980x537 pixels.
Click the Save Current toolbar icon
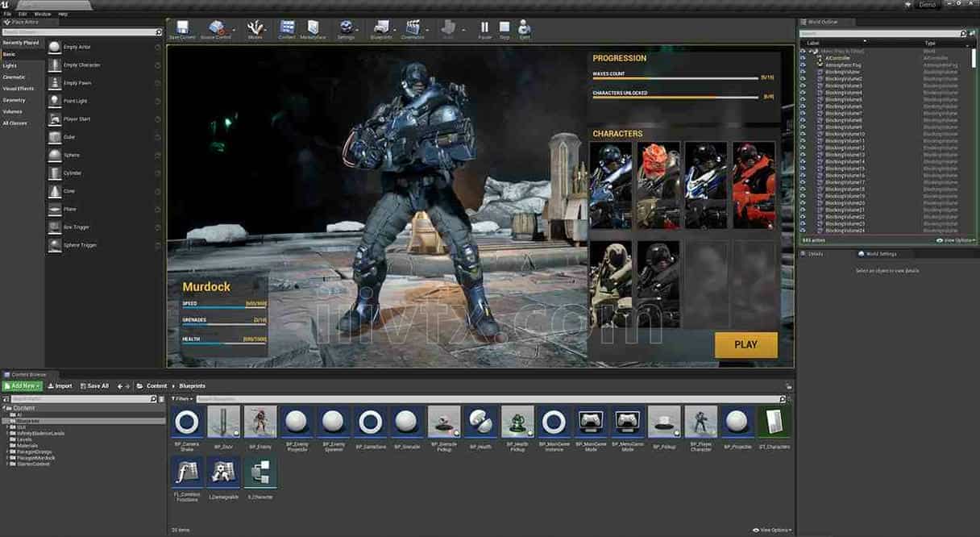tap(183, 27)
